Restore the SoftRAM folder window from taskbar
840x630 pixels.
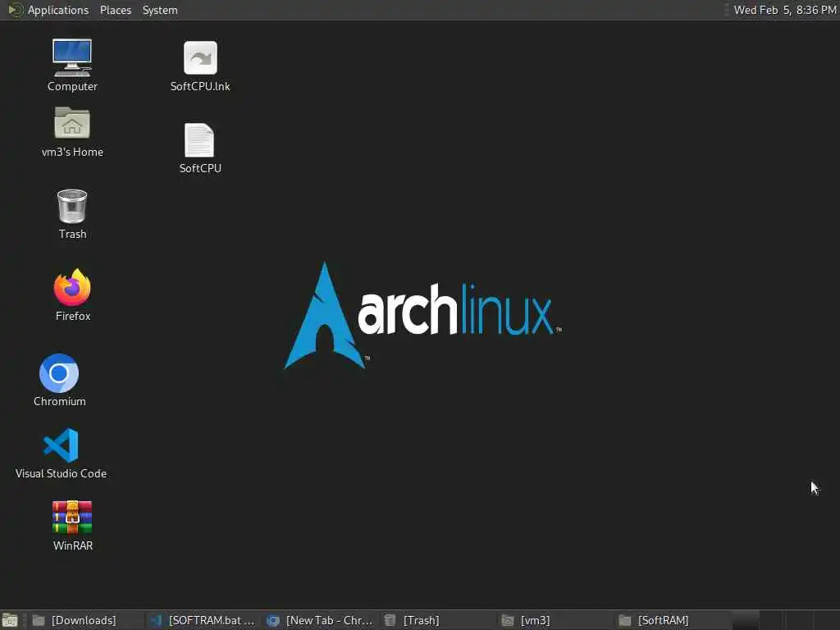(x=673, y=620)
